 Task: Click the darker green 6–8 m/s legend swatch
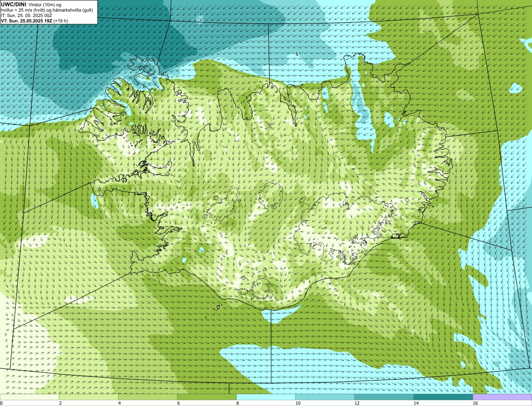[207, 397]
